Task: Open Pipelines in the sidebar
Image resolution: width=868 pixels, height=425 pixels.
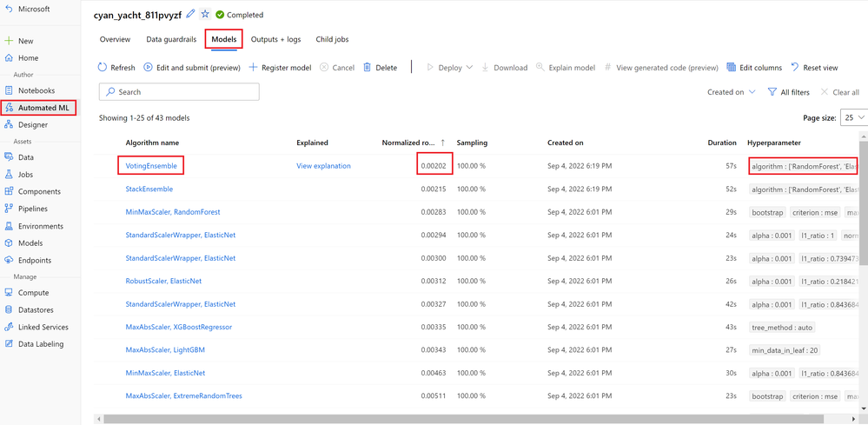Action: tap(33, 209)
